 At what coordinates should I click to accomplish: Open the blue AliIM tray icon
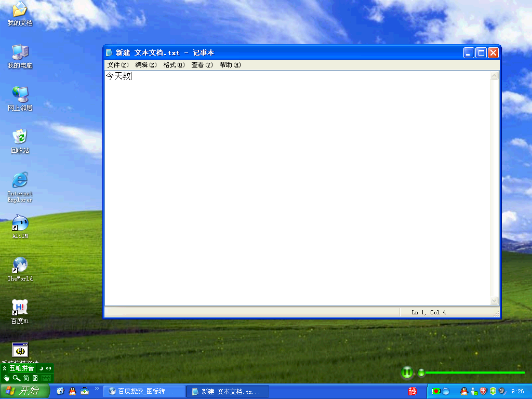point(446,391)
